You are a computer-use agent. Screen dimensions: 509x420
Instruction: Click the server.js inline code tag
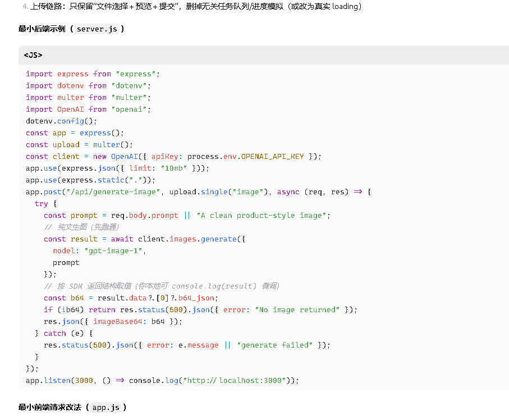97,29
